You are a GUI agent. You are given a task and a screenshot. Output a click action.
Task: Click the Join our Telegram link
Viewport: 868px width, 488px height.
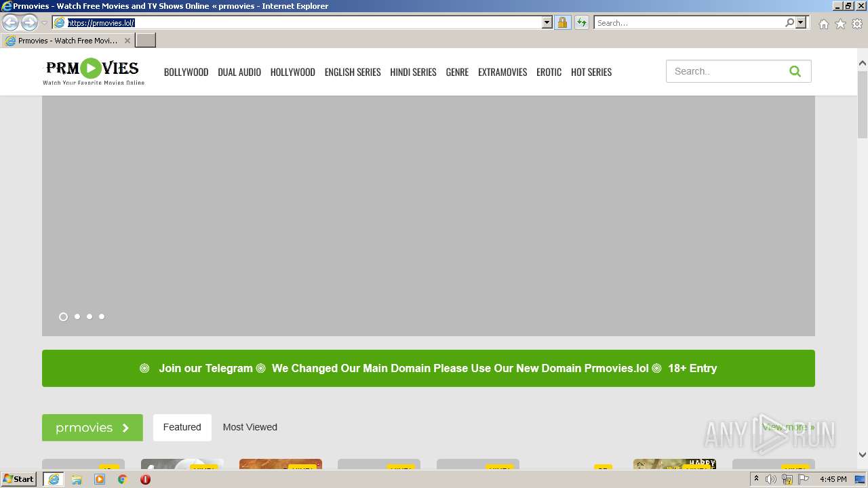[x=205, y=368]
